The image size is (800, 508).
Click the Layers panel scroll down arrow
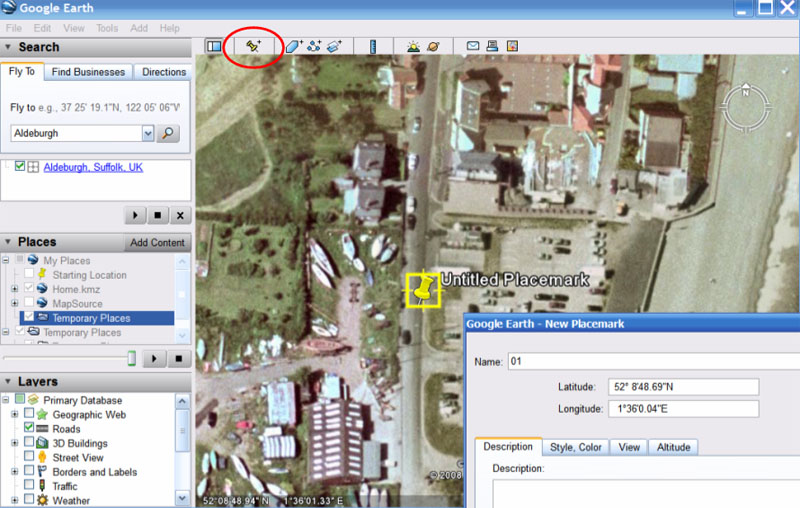click(x=182, y=497)
